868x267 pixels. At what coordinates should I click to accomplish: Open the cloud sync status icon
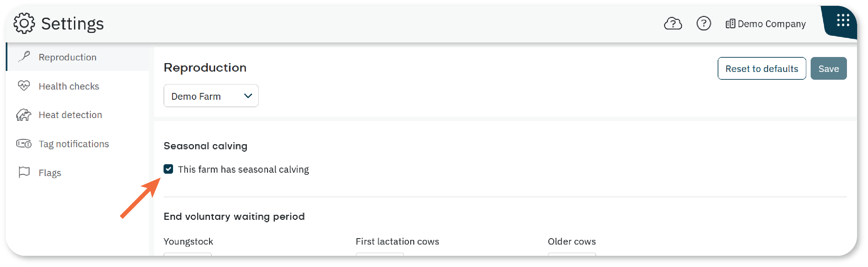pyautogui.click(x=673, y=24)
